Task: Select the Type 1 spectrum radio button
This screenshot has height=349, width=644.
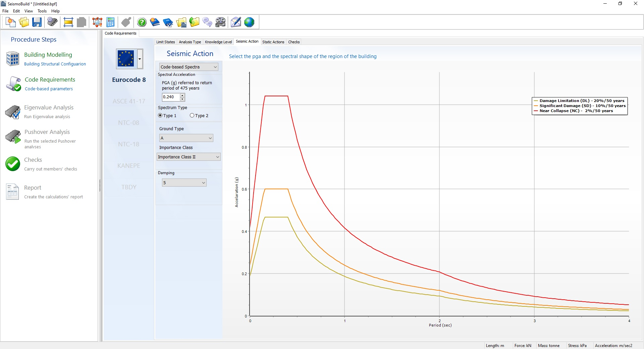Action: (160, 115)
